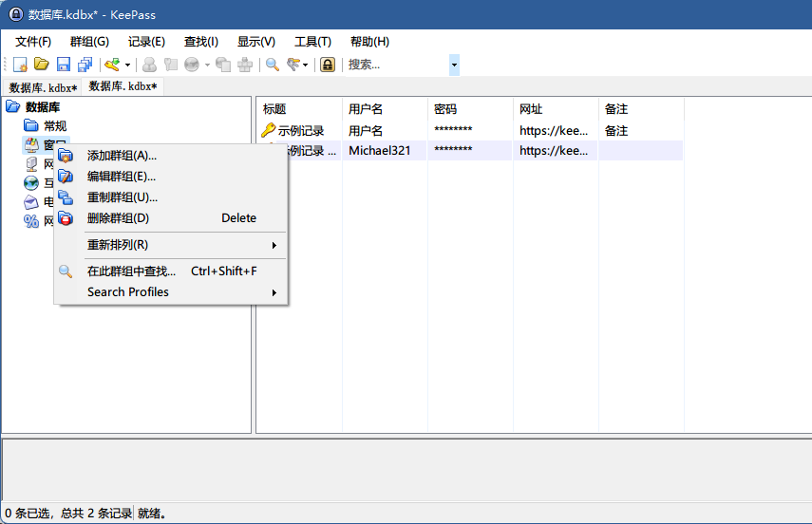Open the Open URL dropdown arrow

pyautogui.click(x=207, y=65)
